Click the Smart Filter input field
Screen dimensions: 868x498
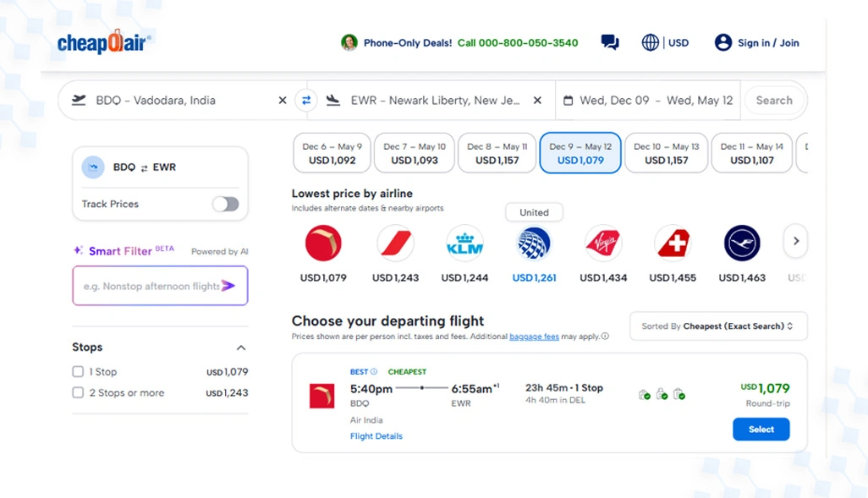pyautogui.click(x=160, y=286)
